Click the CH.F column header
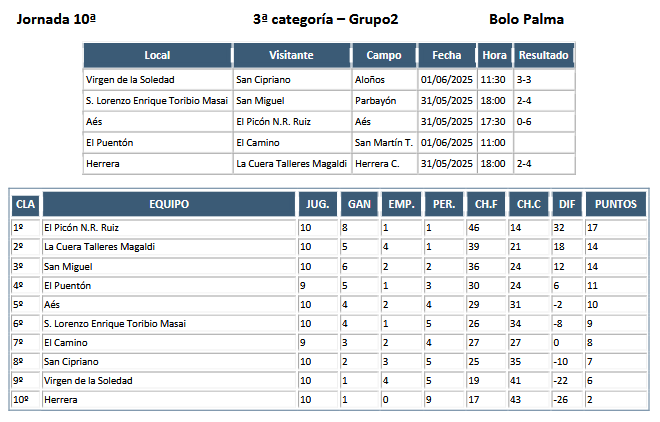This screenshot has width=660, height=422. pos(486,204)
